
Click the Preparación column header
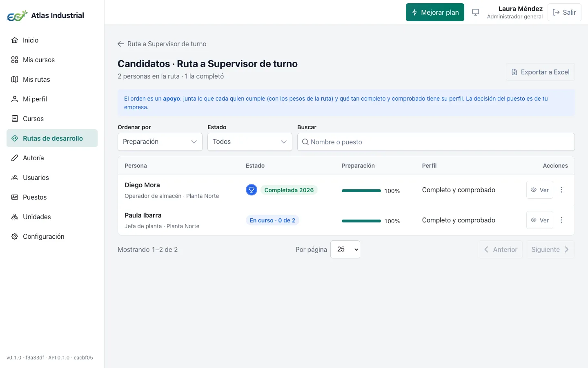tap(358, 166)
